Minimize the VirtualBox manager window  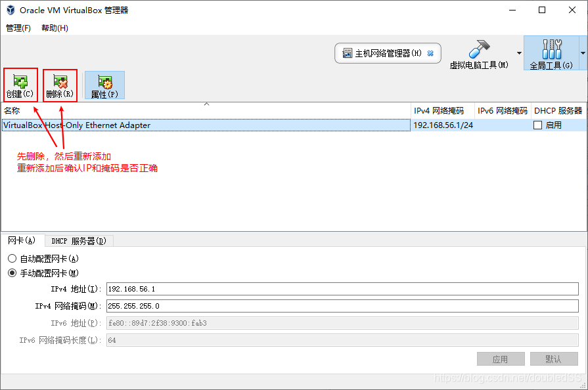tap(512, 10)
